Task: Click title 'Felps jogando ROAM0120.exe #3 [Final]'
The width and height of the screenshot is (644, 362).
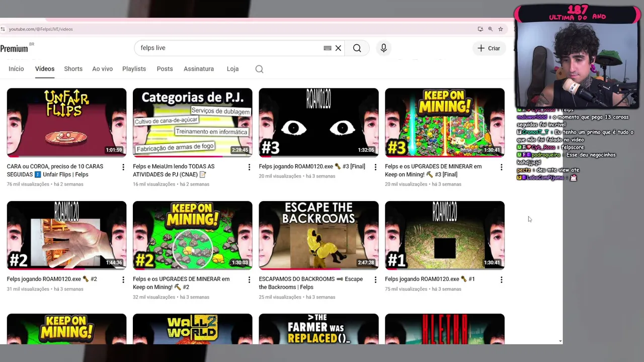Action: [312, 166]
